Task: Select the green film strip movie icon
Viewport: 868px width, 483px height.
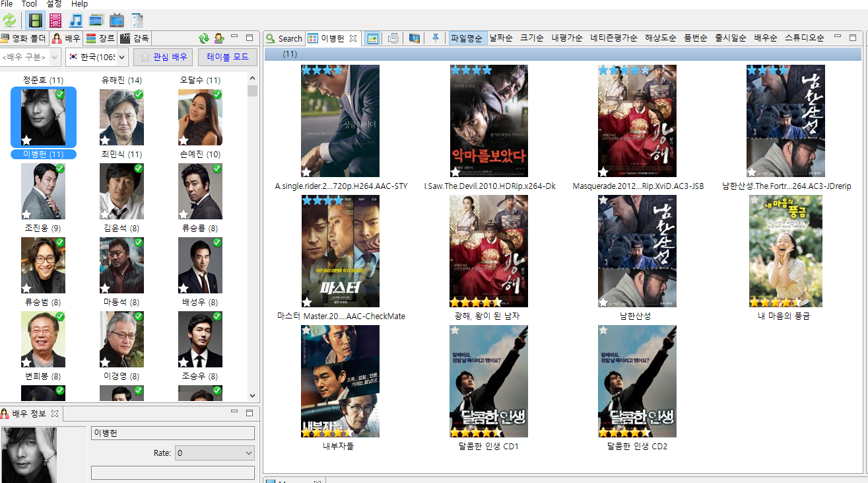Action: click(x=35, y=20)
